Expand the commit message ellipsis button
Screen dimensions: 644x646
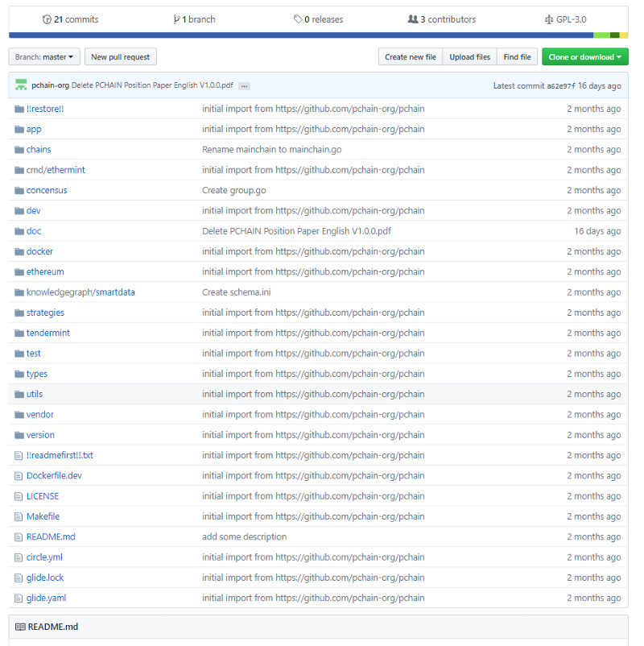pos(244,85)
